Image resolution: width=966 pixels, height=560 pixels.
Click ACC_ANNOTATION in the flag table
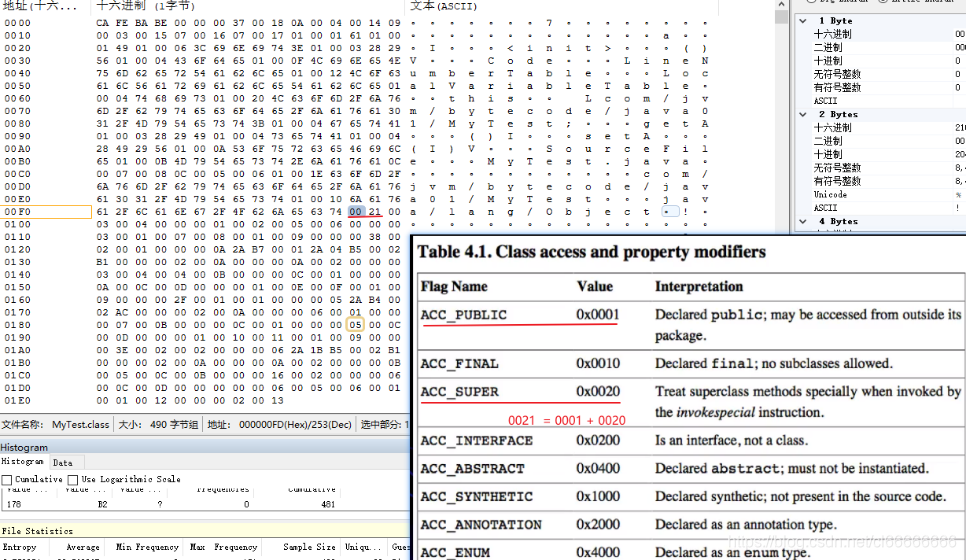pos(481,525)
